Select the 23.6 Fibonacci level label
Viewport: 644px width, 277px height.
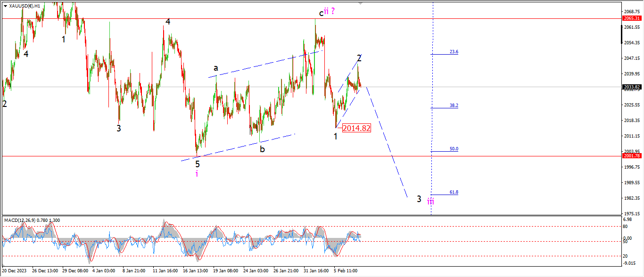[454, 52]
